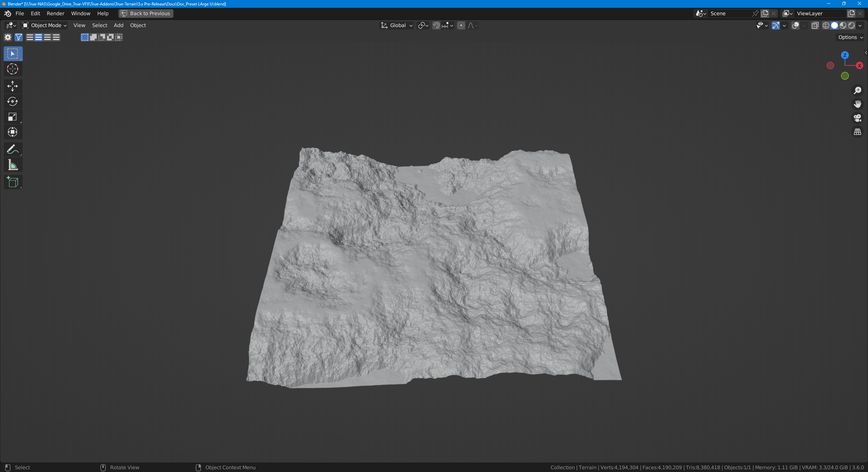Viewport: 868px width, 472px height.
Task: Click the Z axis on navigation gizmo
Action: coord(845,55)
